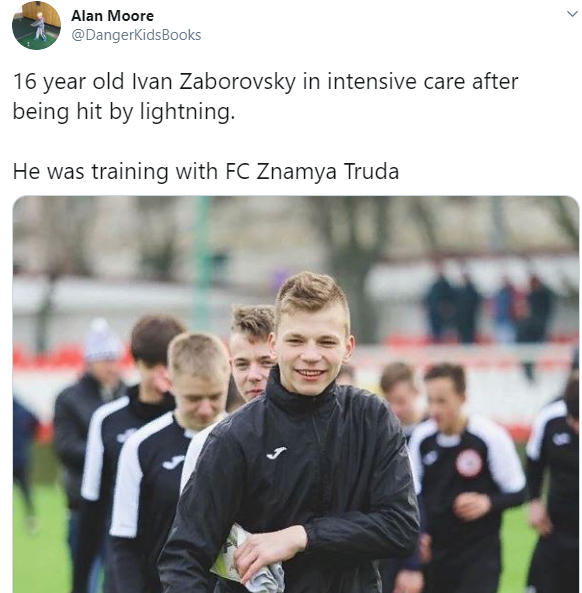The image size is (582, 593).
Task: Click the smiling front boy's face in photo
Action: [x=310, y=350]
